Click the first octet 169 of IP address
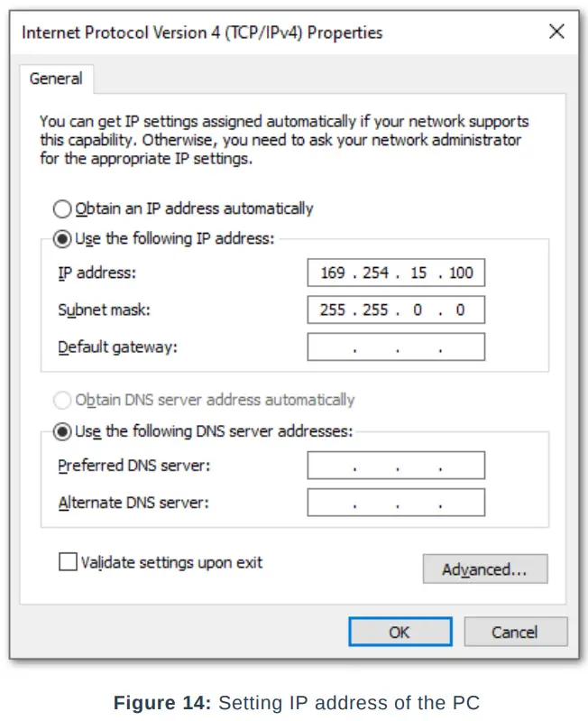The image size is (588, 721). point(333,273)
